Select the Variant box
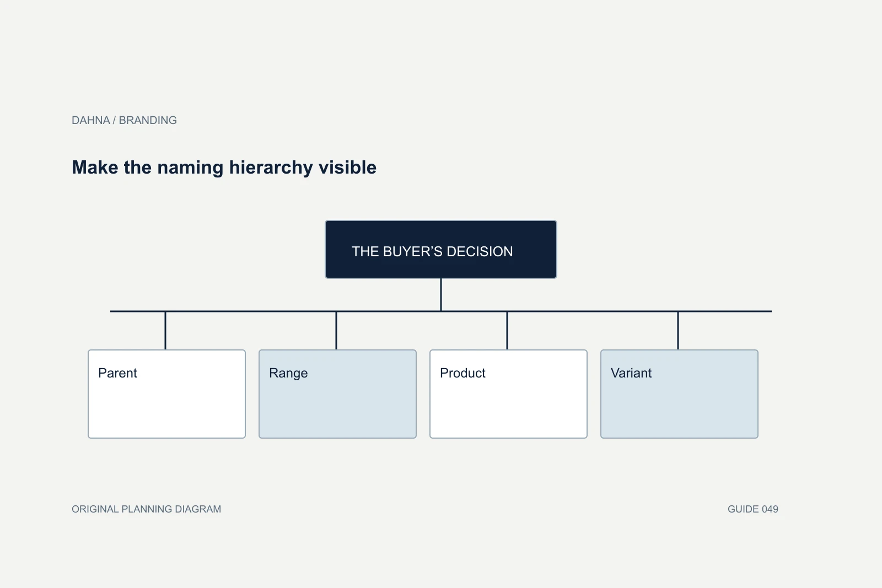Image resolution: width=882 pixels, height=588 pixels. pos(679,394)
